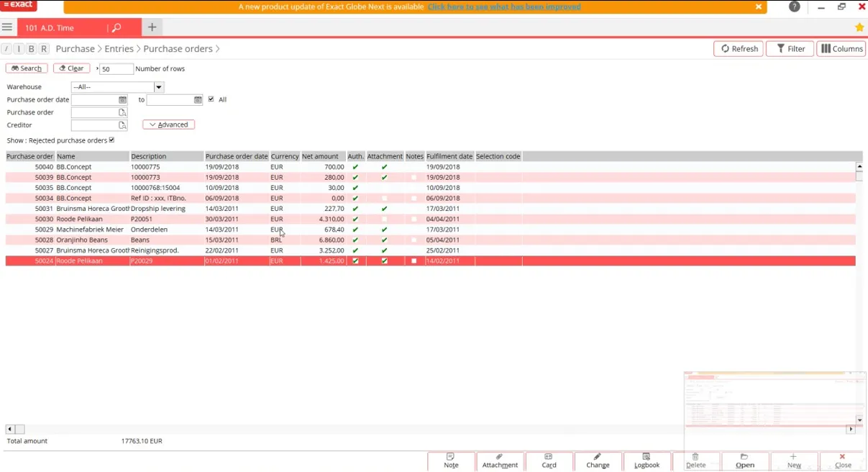Close the purchase orders screen
The height and width of the screenshot is (472, 868).
click(843, 461)
